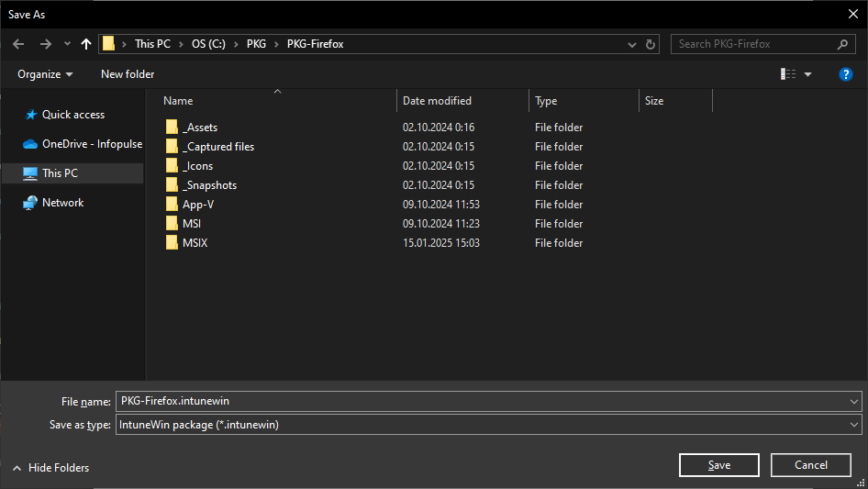Click the OneDrive cloud icon
This screenshot has width=868, height=489.
point(30,144)
